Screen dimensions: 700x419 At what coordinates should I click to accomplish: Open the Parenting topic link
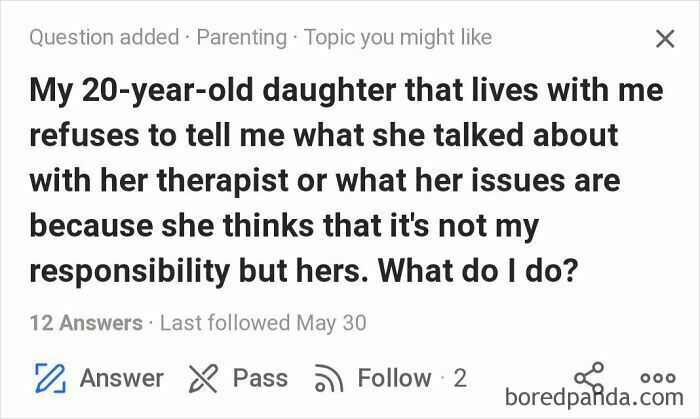tap(242, 37)
